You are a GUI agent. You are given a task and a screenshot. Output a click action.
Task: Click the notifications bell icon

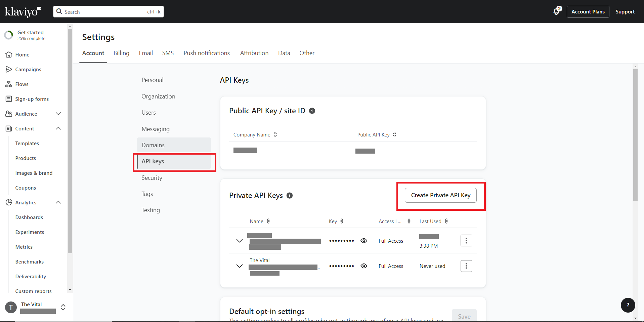coord(556,11)
